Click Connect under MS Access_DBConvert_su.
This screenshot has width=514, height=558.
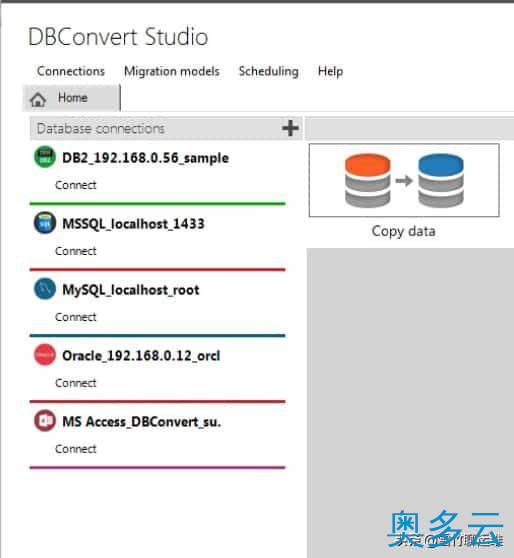[75, 449]
